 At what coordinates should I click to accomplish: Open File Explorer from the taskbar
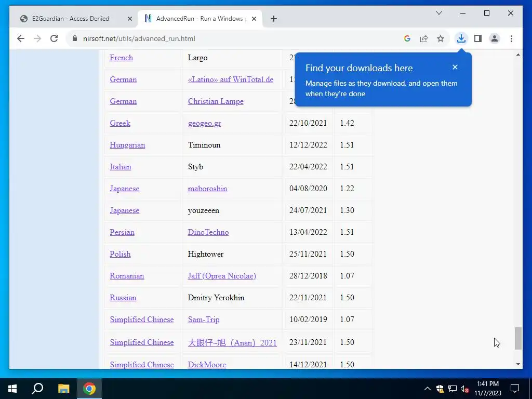pos(63,389)
